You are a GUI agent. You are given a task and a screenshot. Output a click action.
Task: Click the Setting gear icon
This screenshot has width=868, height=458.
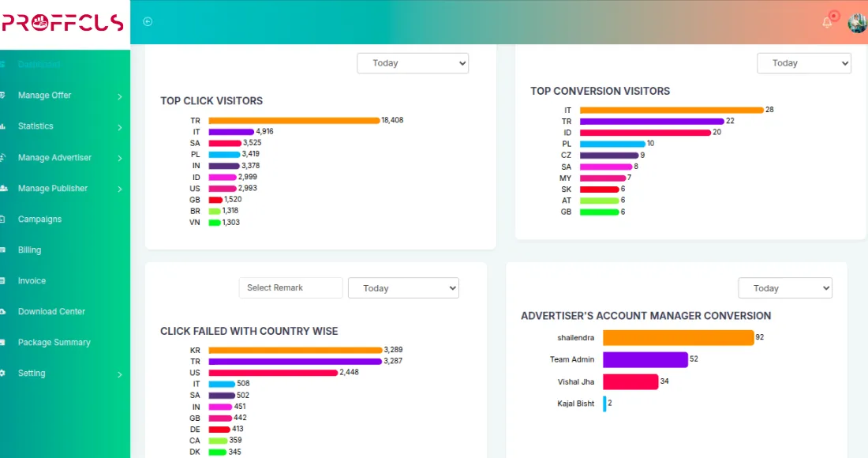pyautogui.click(x=3, y=374)
